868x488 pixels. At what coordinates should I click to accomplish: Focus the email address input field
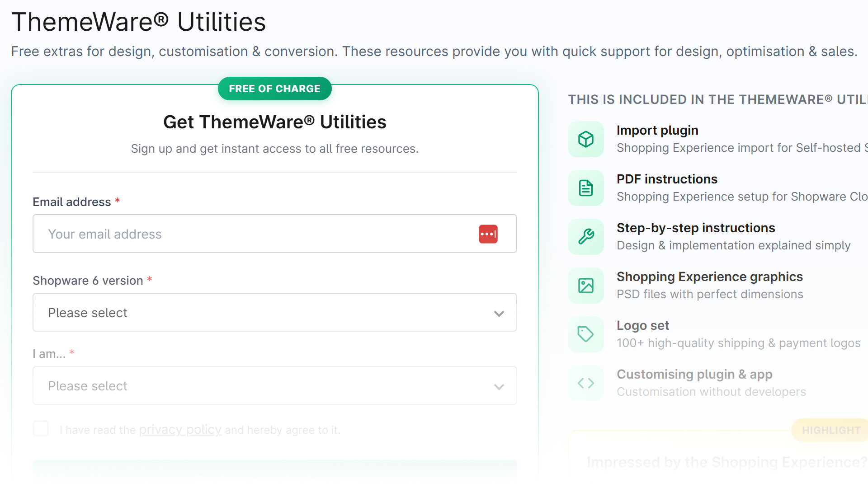point(275,234)
